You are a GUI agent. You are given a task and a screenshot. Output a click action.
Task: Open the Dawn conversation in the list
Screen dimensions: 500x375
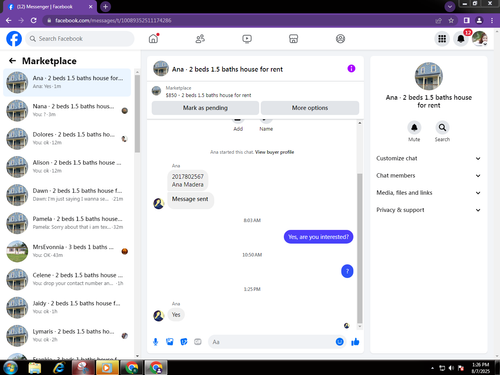[x=67, y=195]
